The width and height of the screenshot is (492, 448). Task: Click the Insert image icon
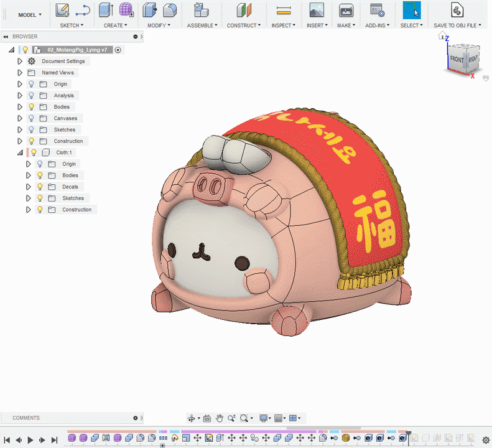[317, 11]
